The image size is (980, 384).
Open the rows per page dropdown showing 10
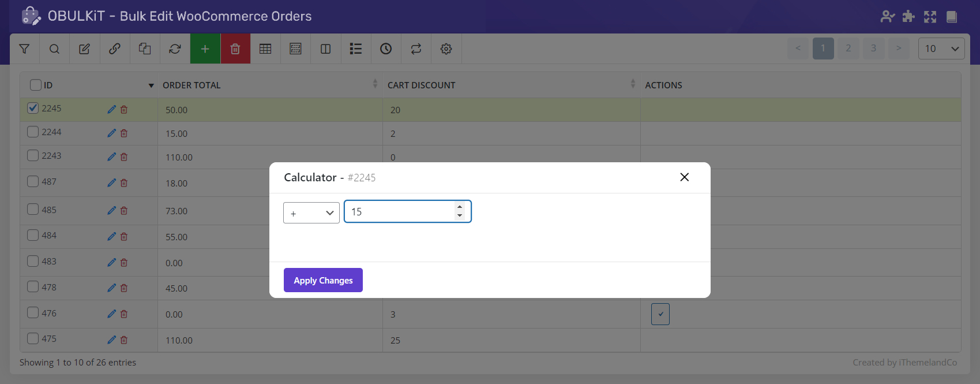[x=941, y=49]
